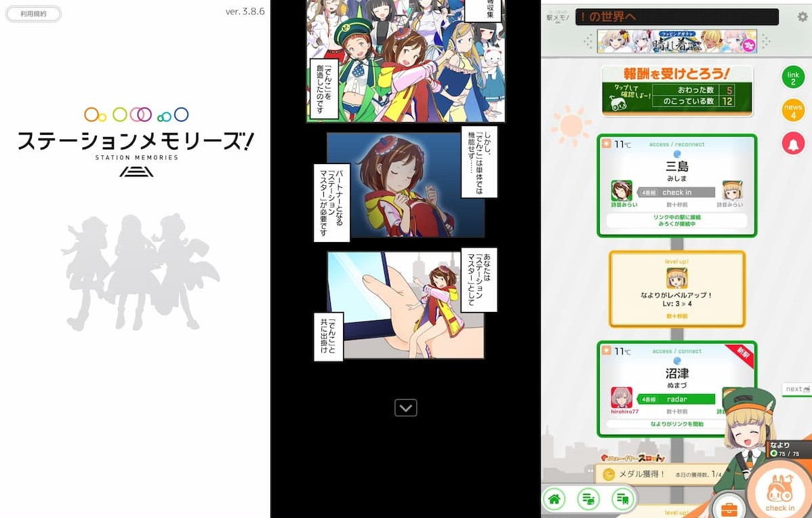The image size is (812, 518).
Task: Tap the ステーションメモリーズ title logo
Action: point(136,141)
